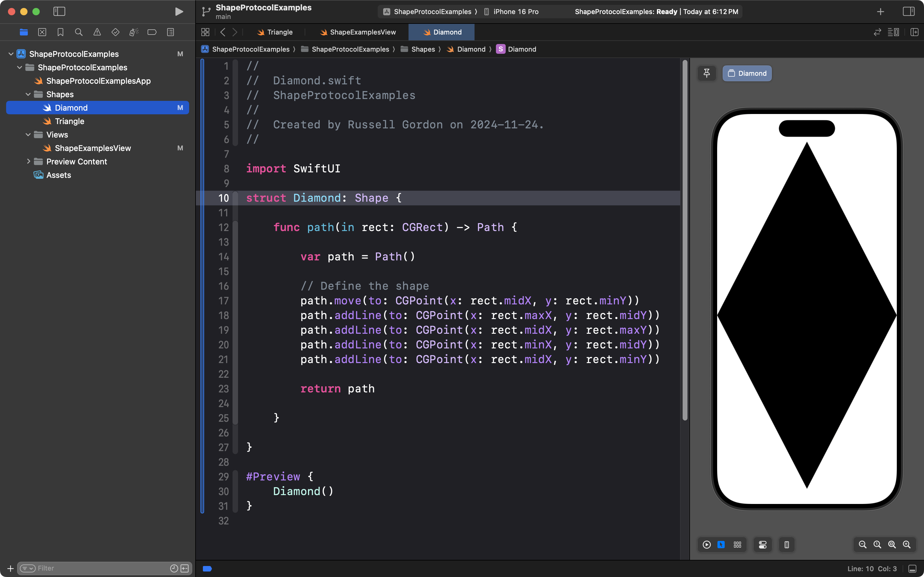Open the Bookmark navigator icon
Screen dimensions: 924x577
point(60,32)
